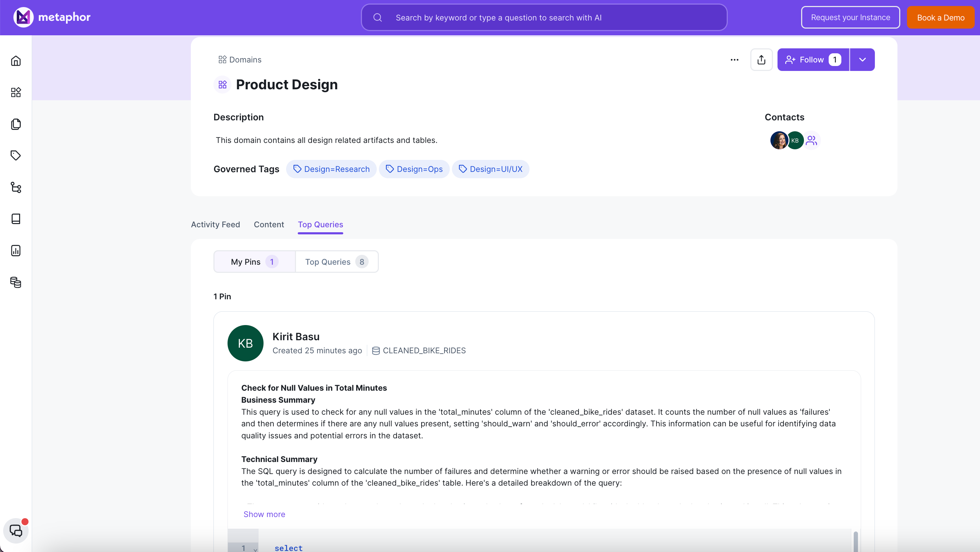Click the Kirit Basu author name
This screenshot has height=552, width=980.
pos(296,337)
